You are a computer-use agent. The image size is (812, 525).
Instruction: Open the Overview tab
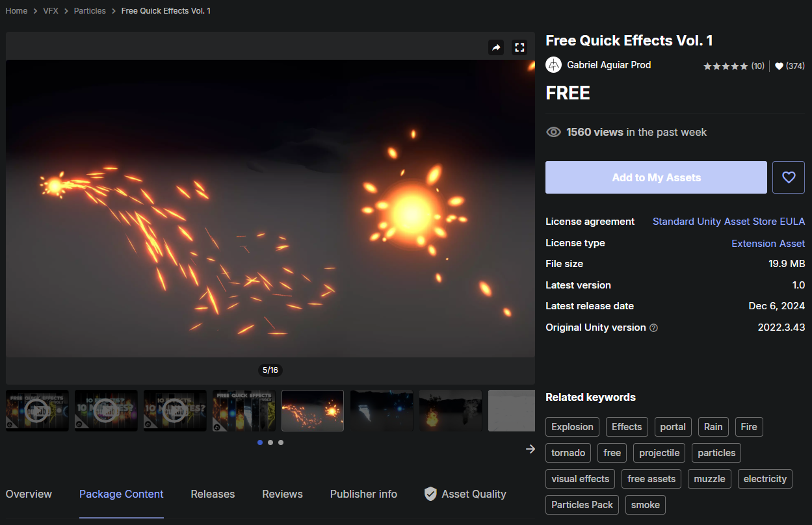point(29,494)
